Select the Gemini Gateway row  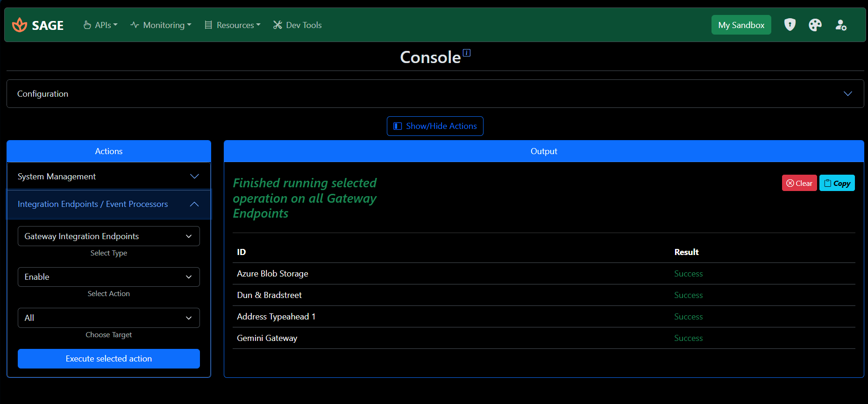544,338
